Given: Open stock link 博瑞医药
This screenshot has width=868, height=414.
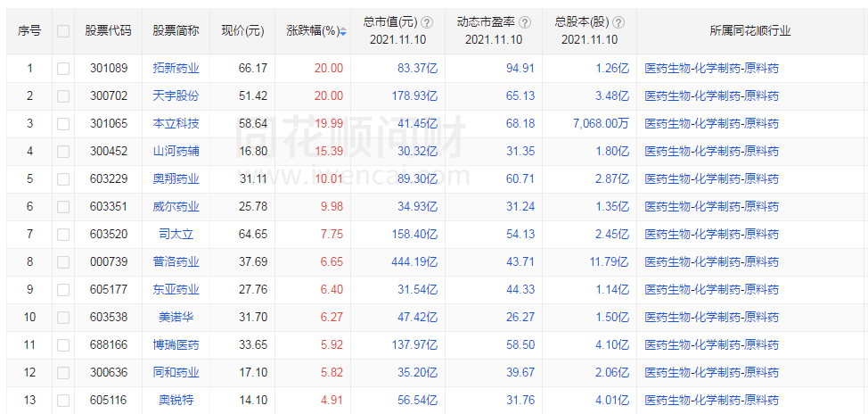Looking at the screenshot, I should [176, 344].
